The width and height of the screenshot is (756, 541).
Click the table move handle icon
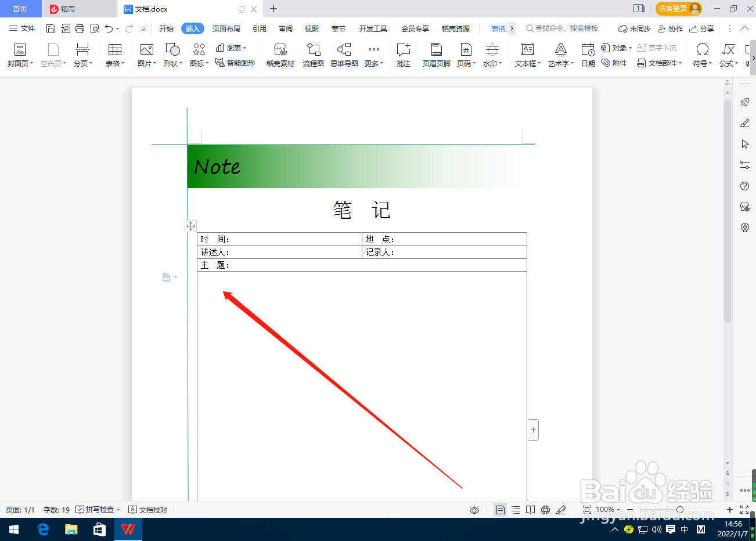click(190, 226)
